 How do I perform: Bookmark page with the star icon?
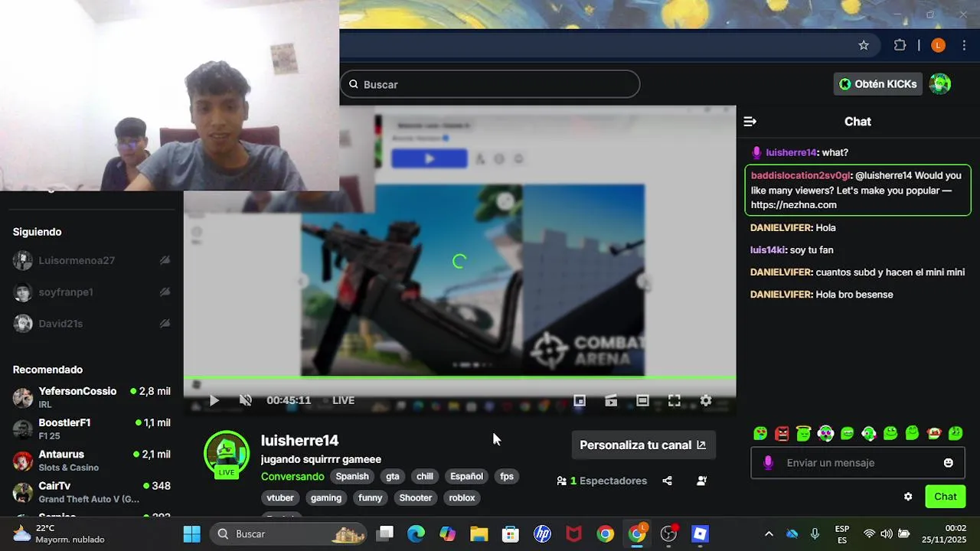coord(864,45)
